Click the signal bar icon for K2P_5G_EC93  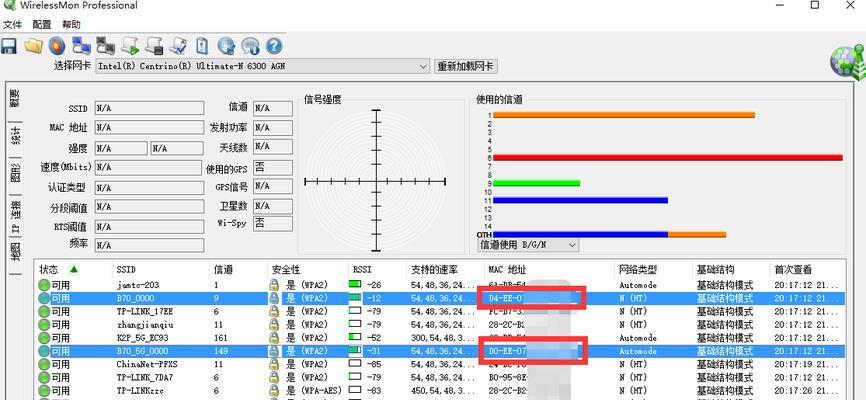(x=355, y=338)
